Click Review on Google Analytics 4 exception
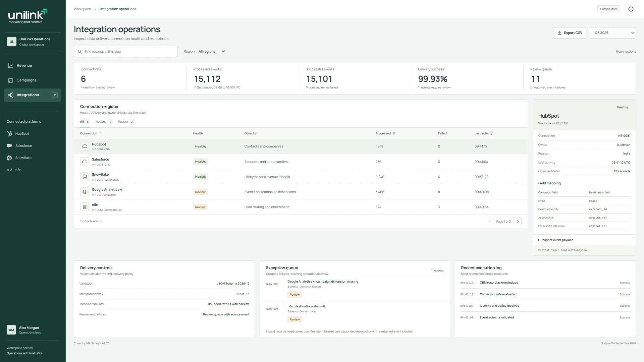 [294, 295]
